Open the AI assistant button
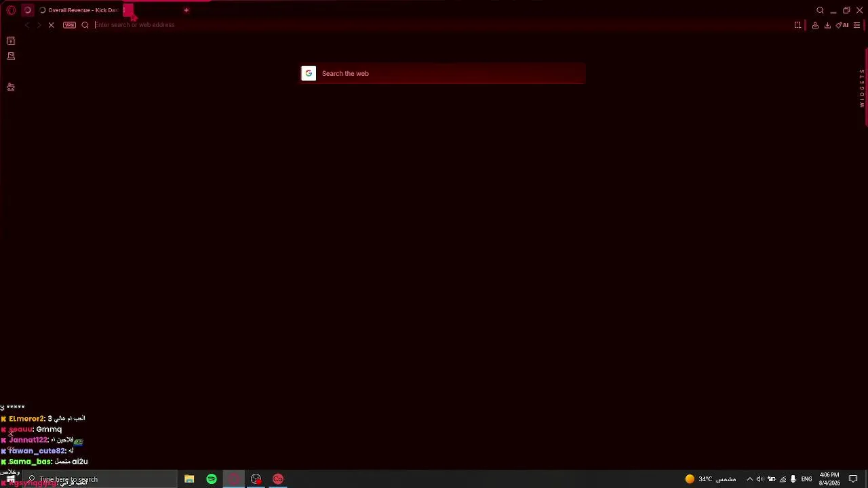 click(843, 25)
